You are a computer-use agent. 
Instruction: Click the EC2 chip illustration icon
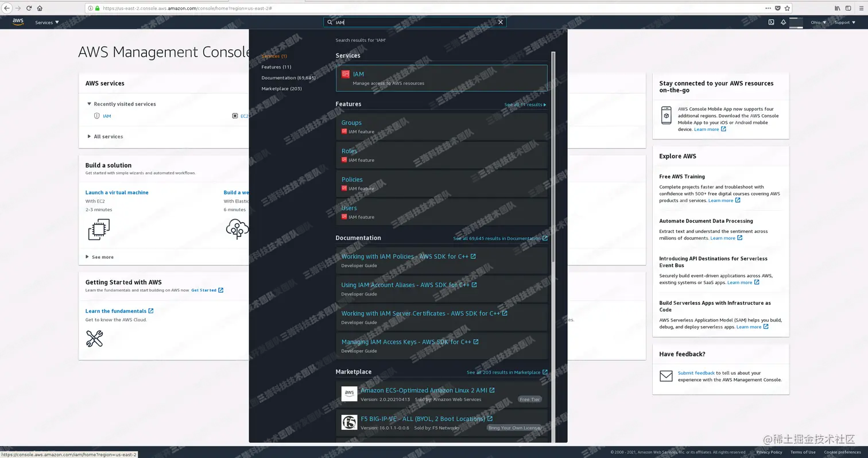pos(99,230)
